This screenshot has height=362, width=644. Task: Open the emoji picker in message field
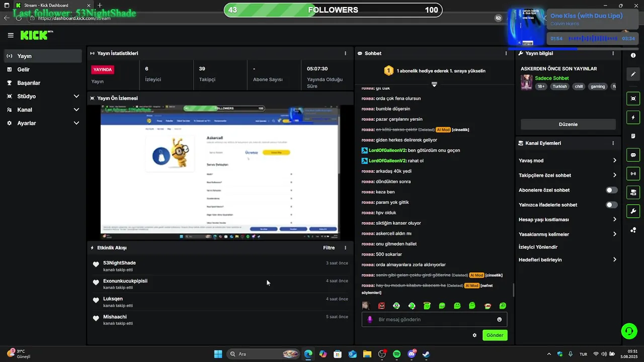(499, 319)
